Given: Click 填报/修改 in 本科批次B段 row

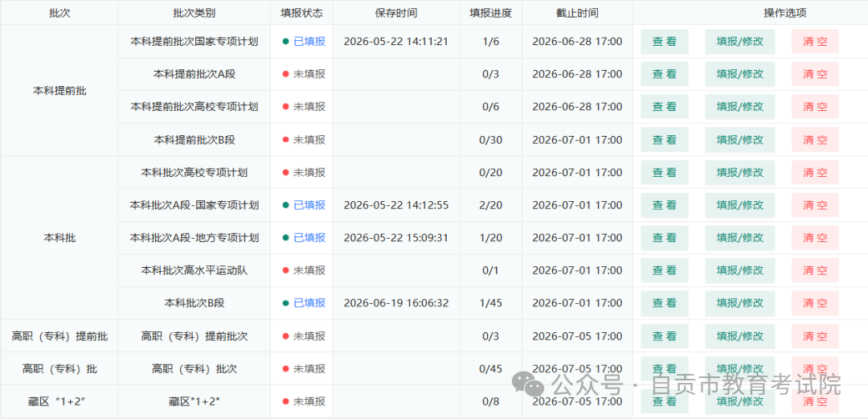Looking at the screenshot, I should point(739,303).
